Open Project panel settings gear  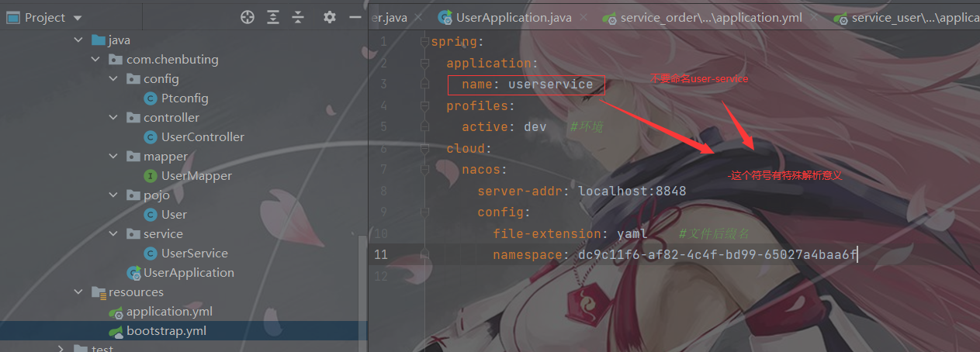pyautogui.click(x=330, y=17)
